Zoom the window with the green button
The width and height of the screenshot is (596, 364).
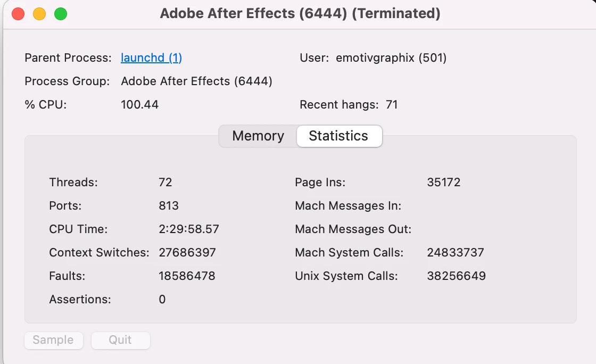pyautogui.click(x=61, y=14)
